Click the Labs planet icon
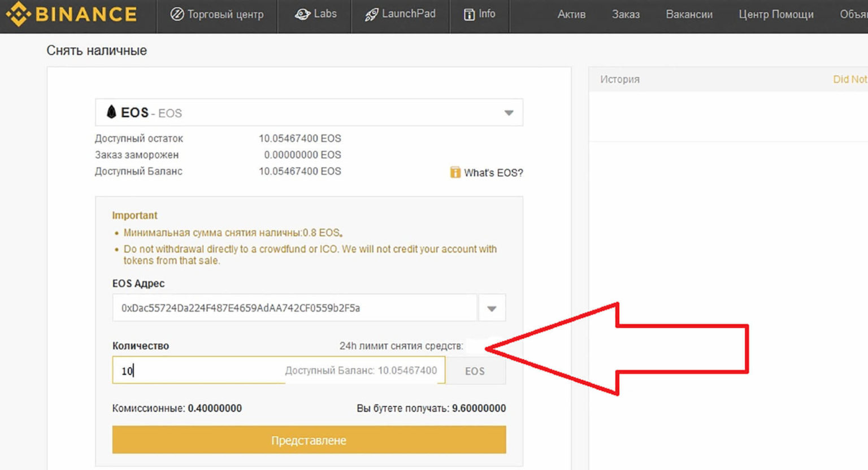 [302, 14]
